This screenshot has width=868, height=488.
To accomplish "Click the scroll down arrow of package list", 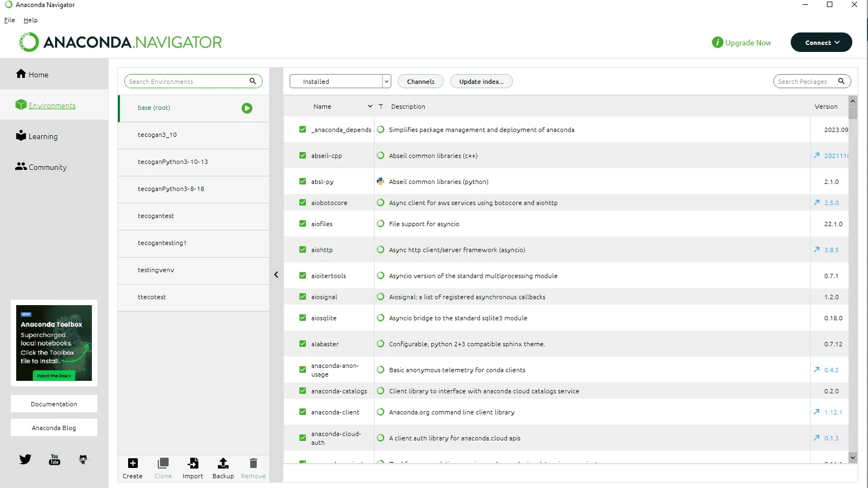I will point(853,457).
